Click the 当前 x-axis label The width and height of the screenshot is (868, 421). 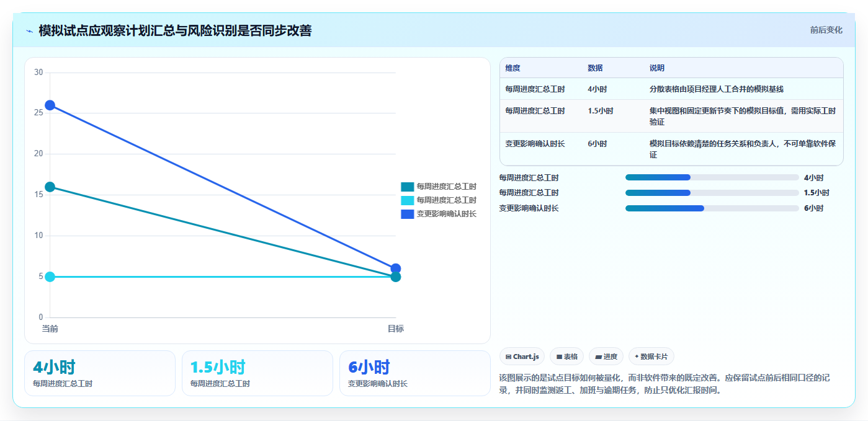coord(50,329)
